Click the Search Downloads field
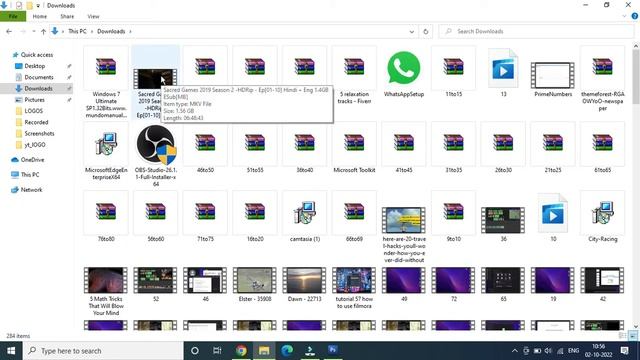This screenshot has width=640, height=360. tap(536, 31)
